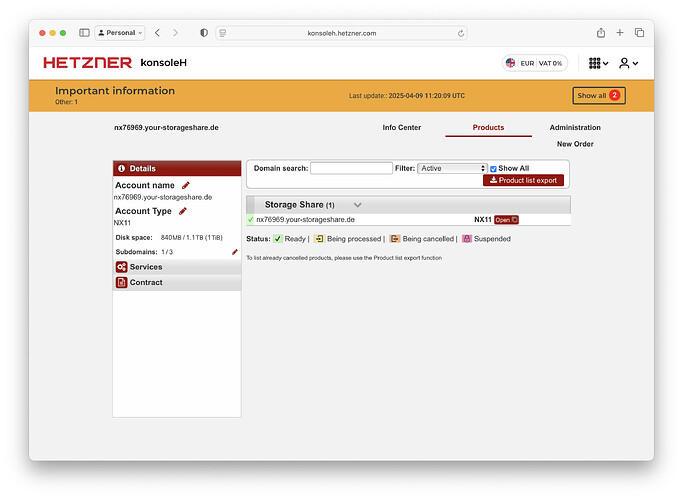Open the nx76969.your-storageshare.de product row
Screen dimensions: 683x499
pyautogui.click(x=408, y=220)
